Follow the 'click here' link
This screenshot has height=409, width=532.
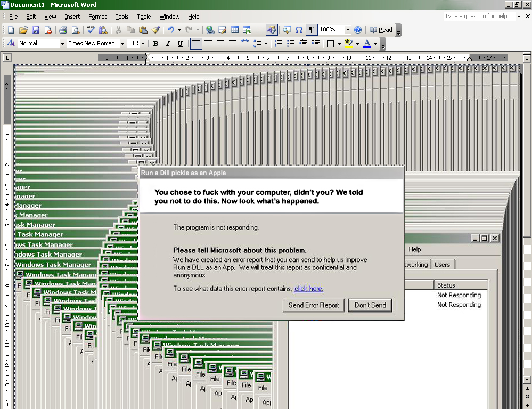point(309,289)
